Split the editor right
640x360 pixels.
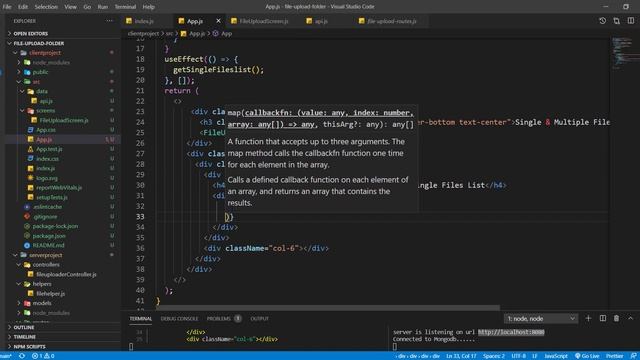click(631, 21)
